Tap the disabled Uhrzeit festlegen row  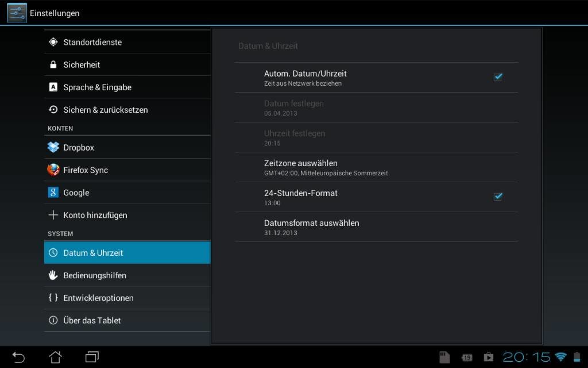[x=377, y=137]
